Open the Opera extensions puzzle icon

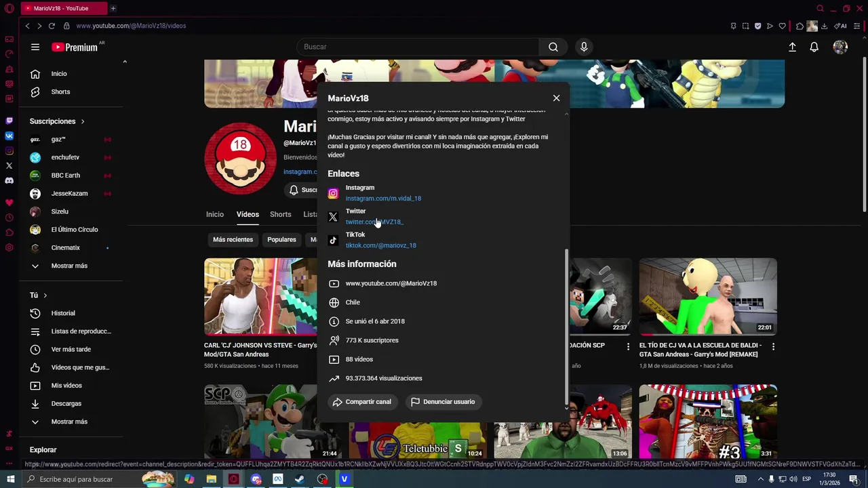(800, 26)
